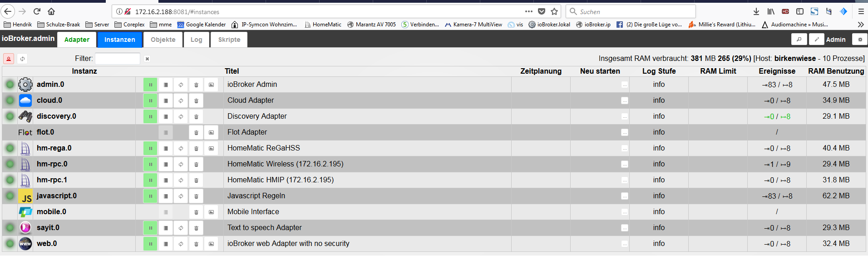
Task: Open Firefox hamburger menu
Action: [x=861, y=11]
